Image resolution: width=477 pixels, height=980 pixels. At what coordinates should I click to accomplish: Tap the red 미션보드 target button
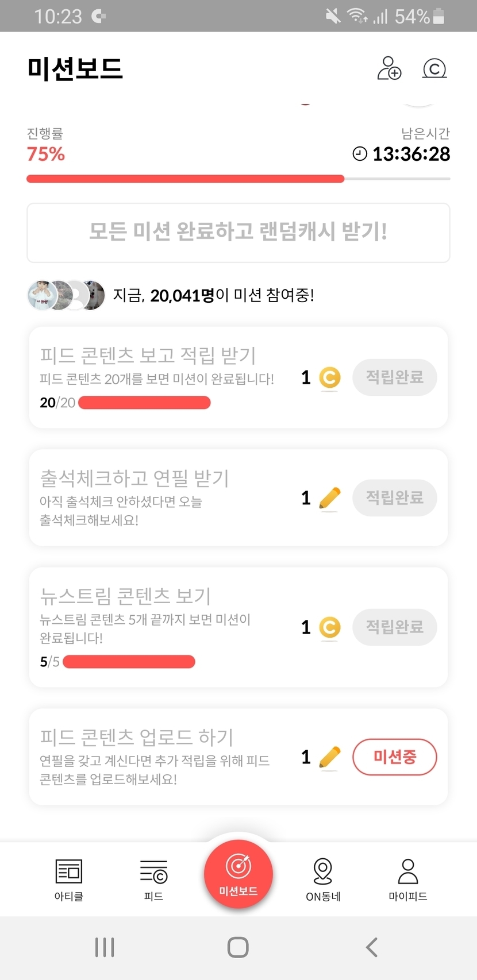(238, 874)
